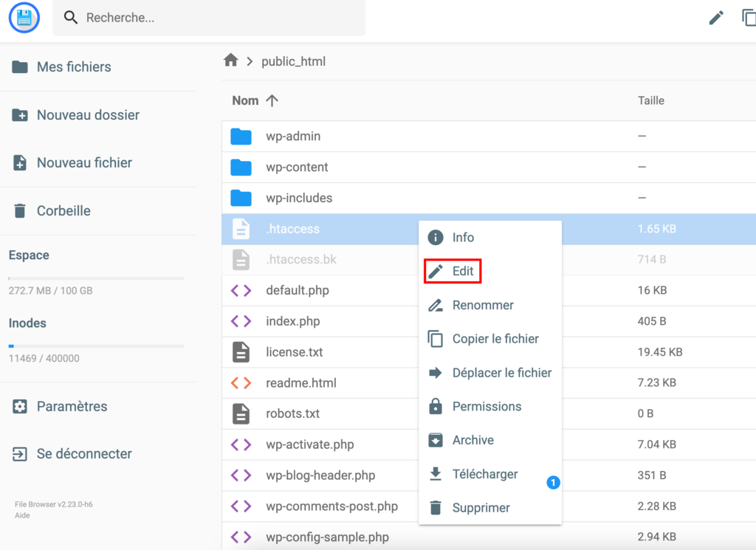The width and height of the screenshot is (756, 550).
Task: Click Se déconnecter to log out
Action: (83, 453)
